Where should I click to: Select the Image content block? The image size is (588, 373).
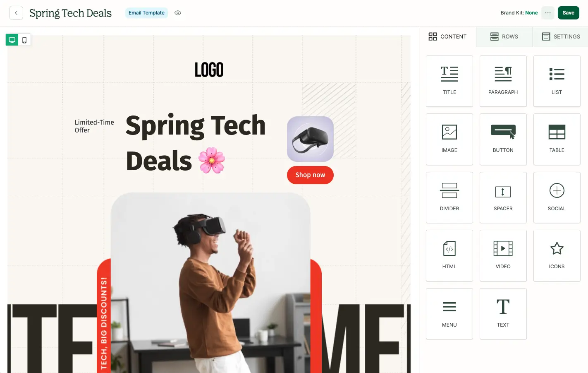[449, 139]
